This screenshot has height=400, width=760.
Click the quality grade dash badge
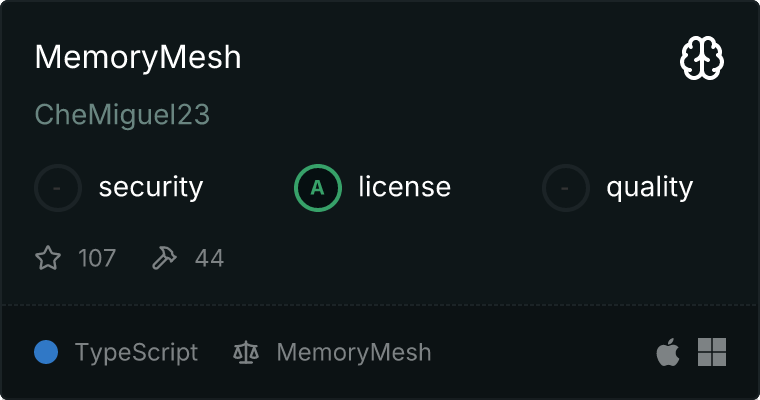(x=566, y=187)
